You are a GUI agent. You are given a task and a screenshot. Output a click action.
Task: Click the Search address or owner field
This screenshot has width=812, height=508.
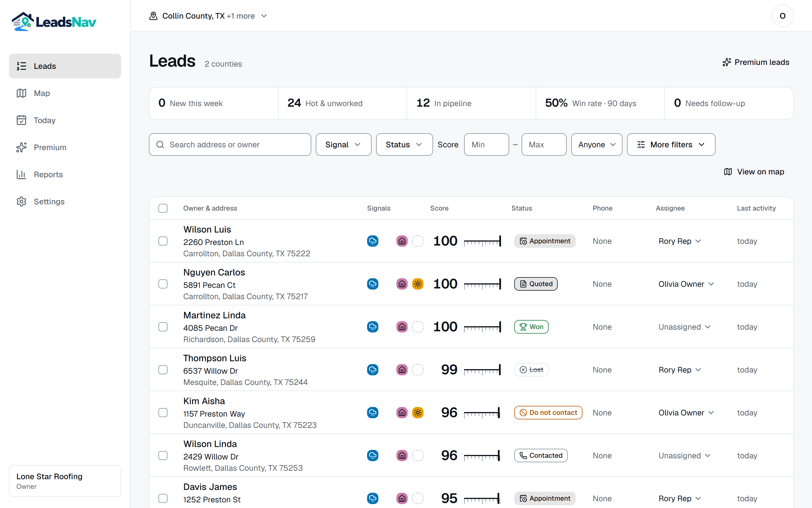click(230, 144)
